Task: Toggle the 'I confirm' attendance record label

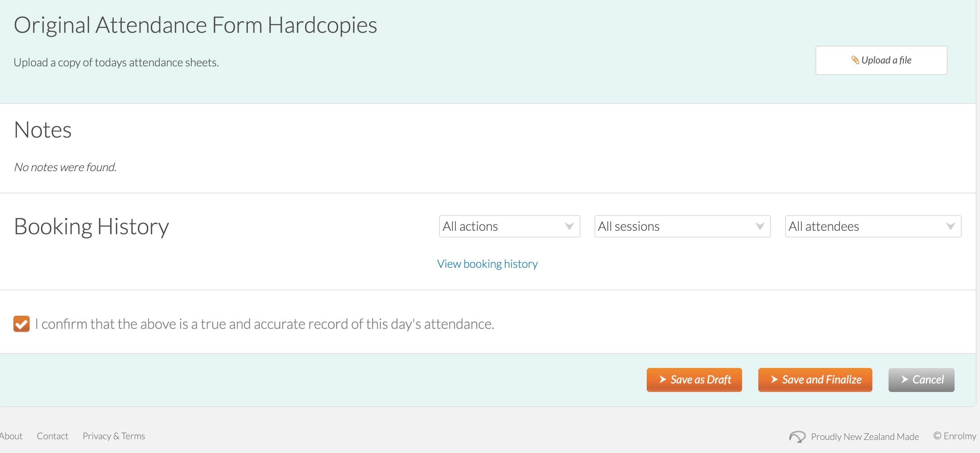Action: pos(264,324)
